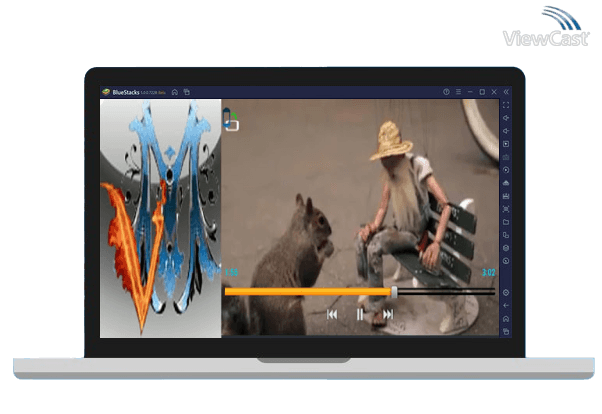Click the elapsed time label 1:55
The width and height of the screenshot is (602, 414).
(x=231, y=273)
